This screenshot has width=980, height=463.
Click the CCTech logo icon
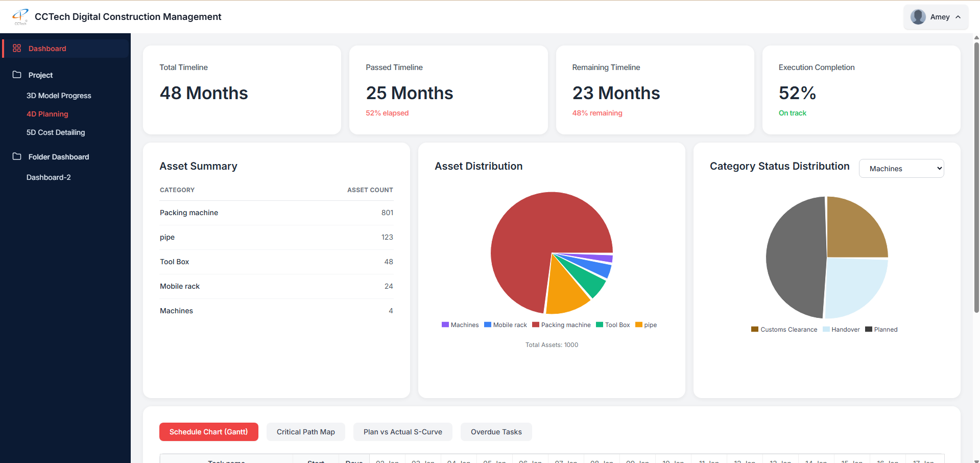[x=20, y=16]
